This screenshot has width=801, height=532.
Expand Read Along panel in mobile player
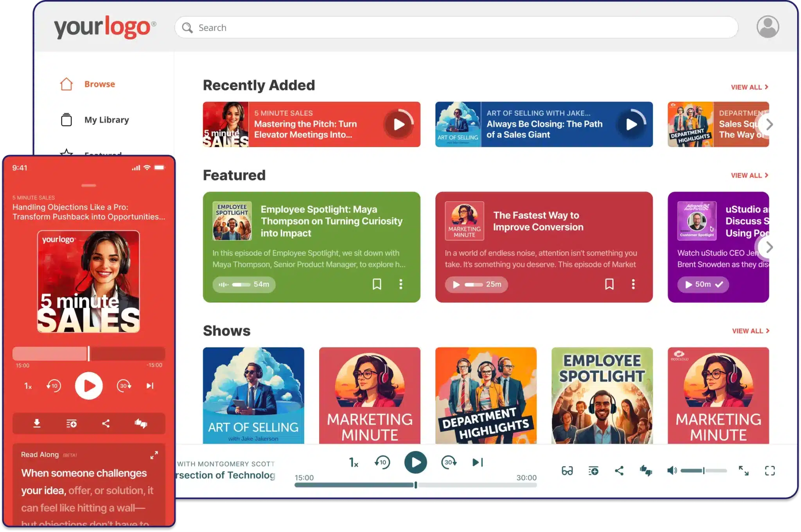point(154,455)
